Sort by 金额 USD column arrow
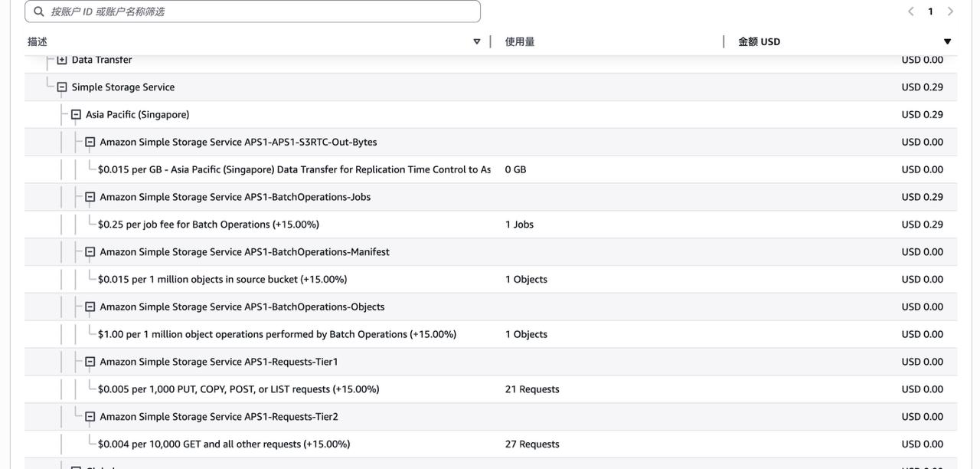Screen dimensions: 980x469 pyautogui.click(x=947, y=41)
